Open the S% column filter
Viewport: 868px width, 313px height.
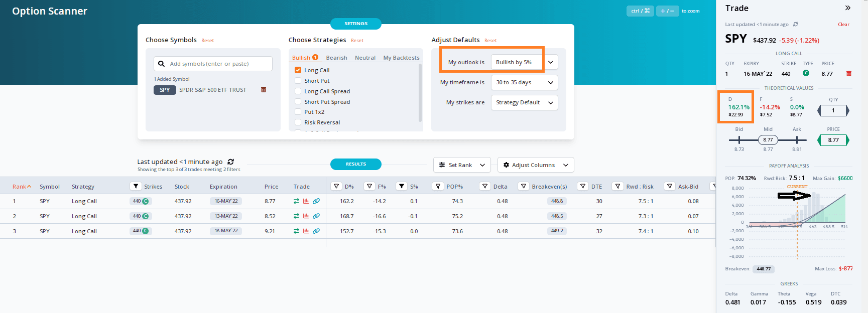click(402, 186)
